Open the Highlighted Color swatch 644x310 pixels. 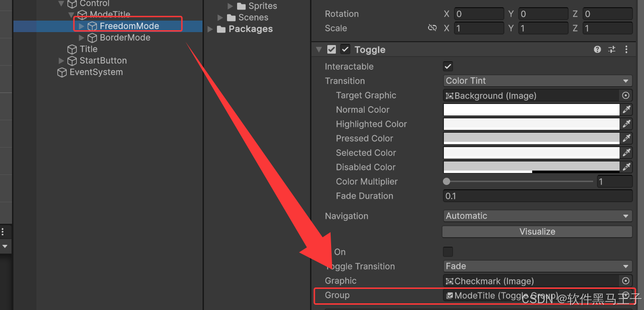532,124
